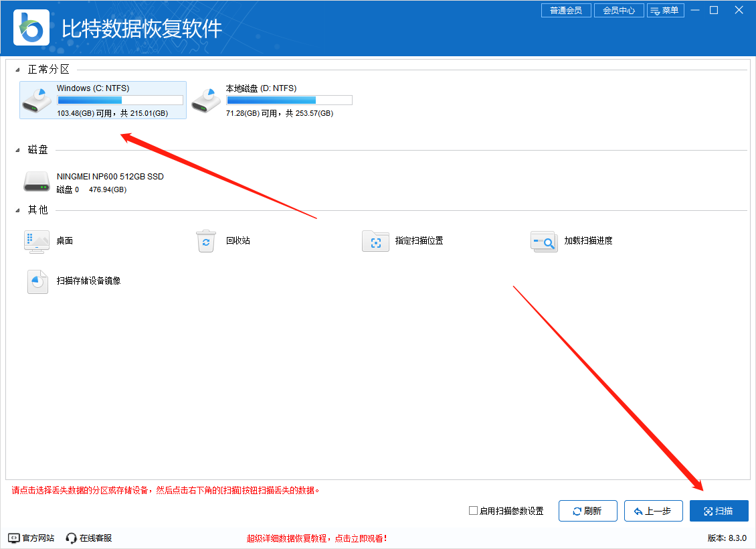756x549 pixels.
Task: Click 'NINGMEI NP600 512GB SSD' label
Action: point(110,177)
